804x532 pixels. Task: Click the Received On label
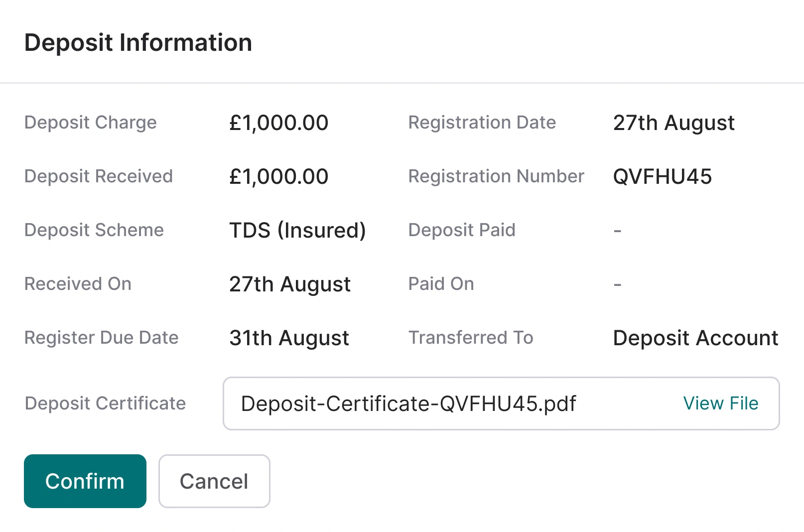click(77, 284)
